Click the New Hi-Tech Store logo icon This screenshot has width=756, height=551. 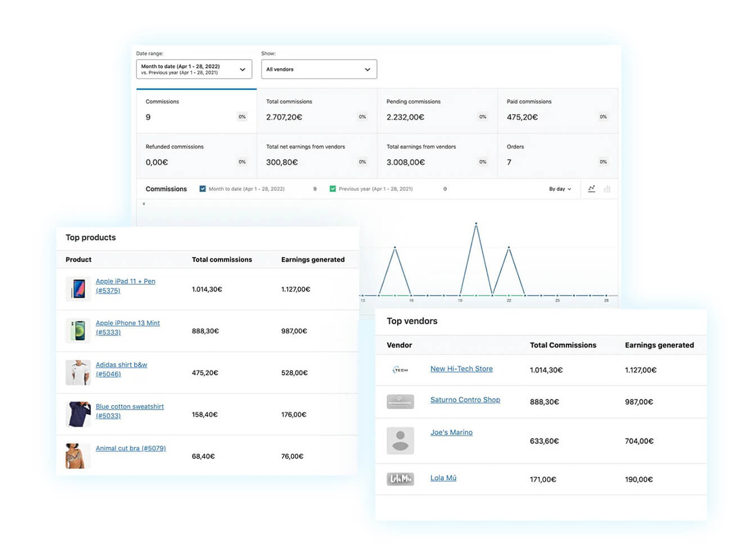click(x=400, y=370)
